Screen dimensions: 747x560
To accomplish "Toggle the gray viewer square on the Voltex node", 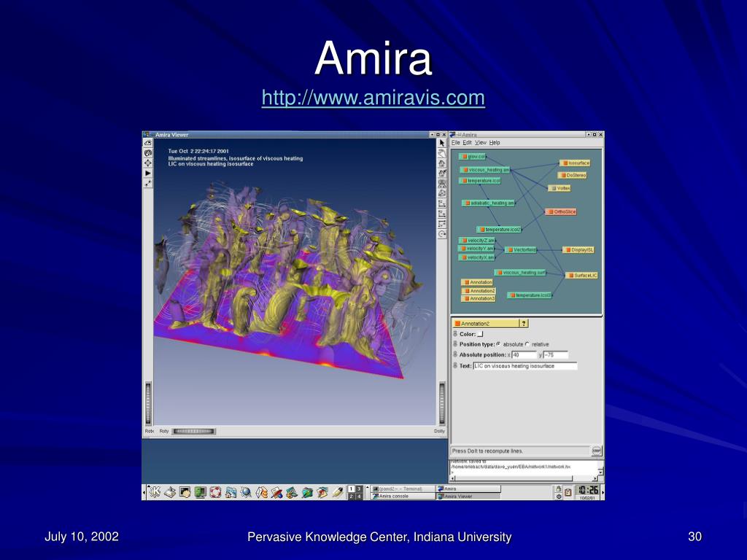I will tap(553, 188).
